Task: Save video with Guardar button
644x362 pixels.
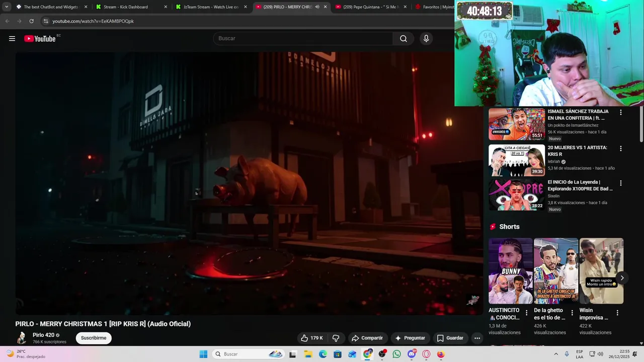Action: point(450,338)
